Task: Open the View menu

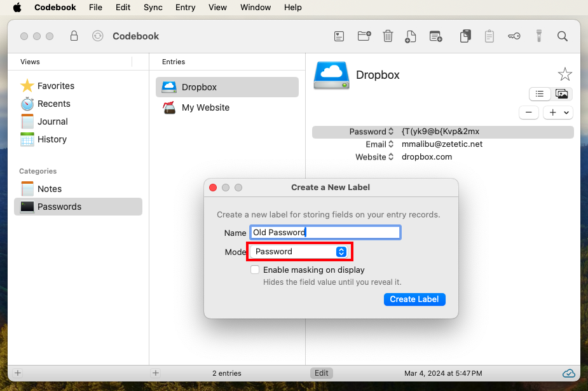Action: click(x=217, y=8)
